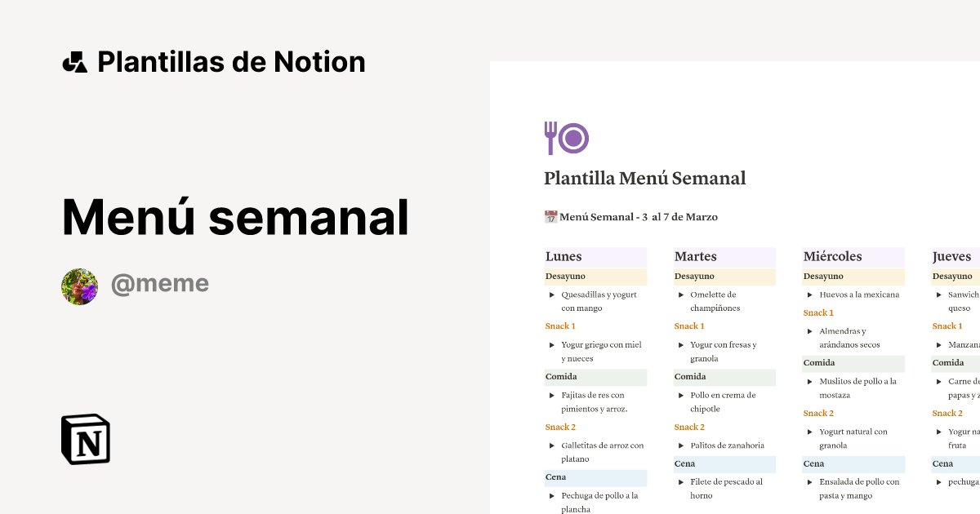Expand the Fajitas de res con pimientos toggle
This screenshot has width=980, height=514.
[x=551, y=395]
